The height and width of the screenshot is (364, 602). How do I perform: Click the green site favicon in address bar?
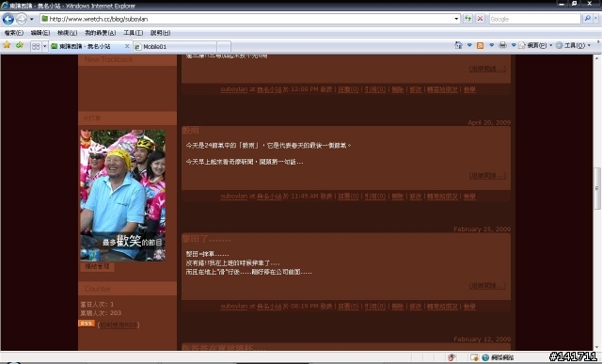tap(44, 19)
